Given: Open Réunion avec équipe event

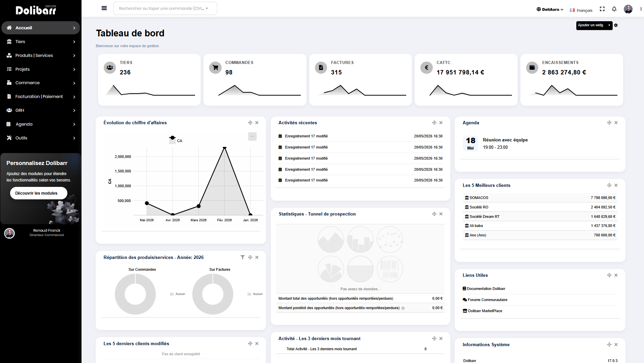Looking at the screenshot, I should pos(505,140).
